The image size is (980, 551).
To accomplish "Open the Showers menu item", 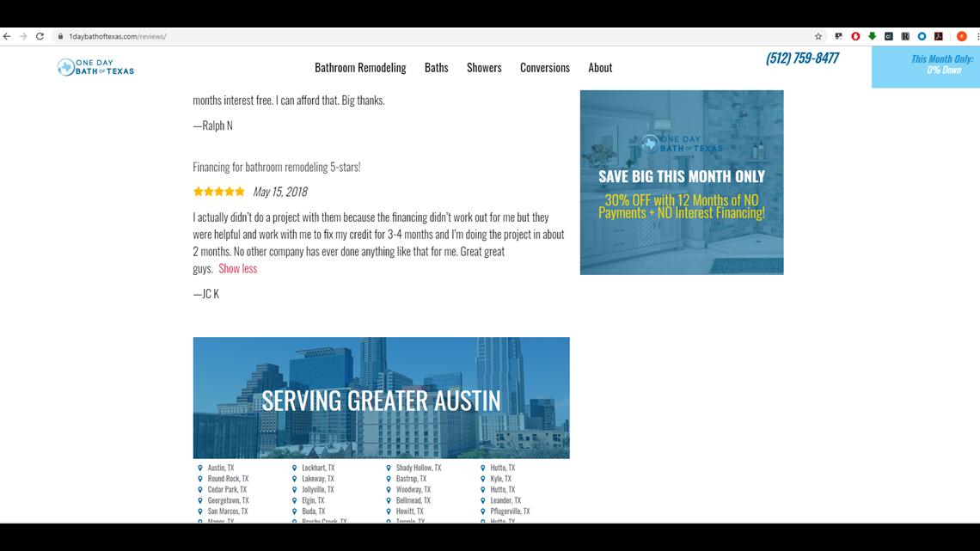I will (484, 67).
